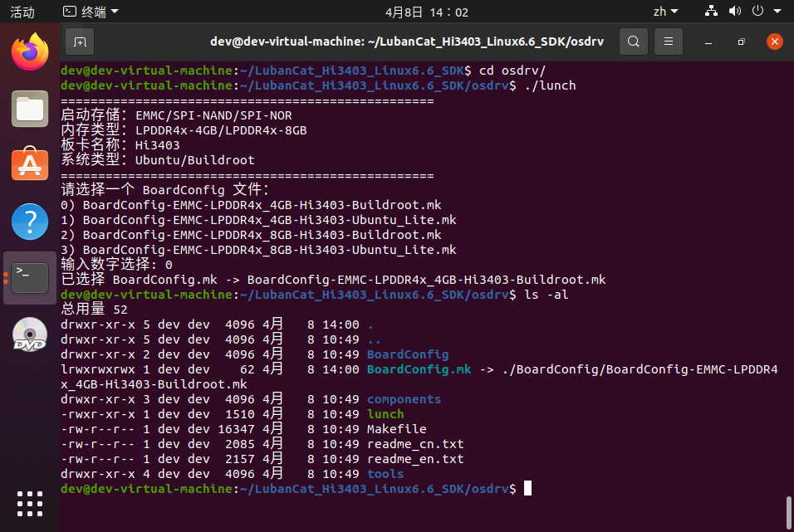The width and height of the screenshot is (794, 532).
Task: Focus the running Terminal via its dock icon
Action: [x=29, y=278]
